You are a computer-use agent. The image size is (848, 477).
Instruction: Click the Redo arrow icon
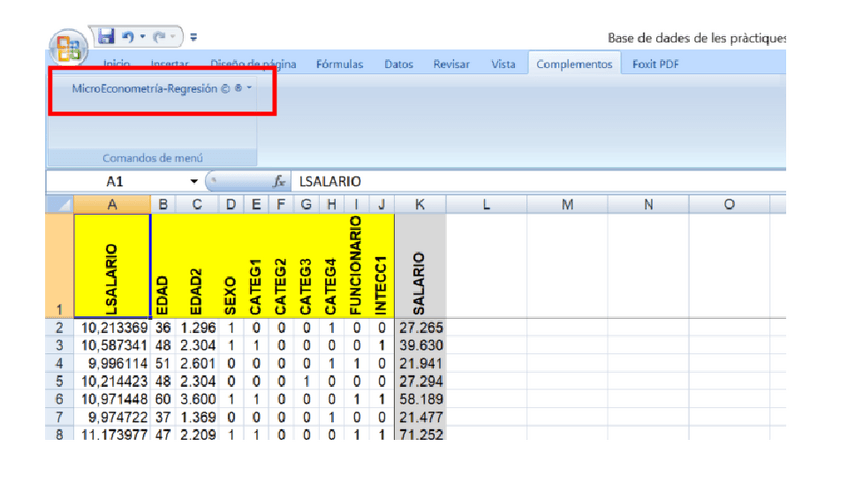[159, 37]
